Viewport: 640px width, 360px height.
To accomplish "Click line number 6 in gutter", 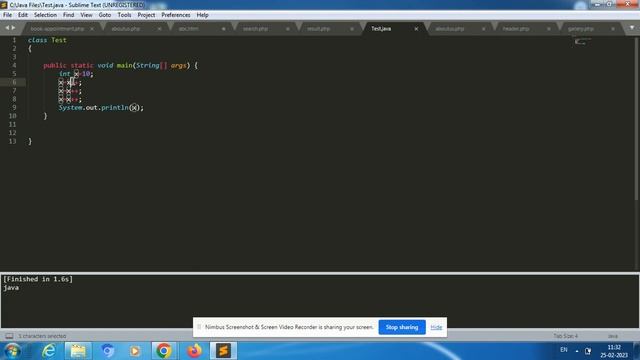I will pos(14,82).
